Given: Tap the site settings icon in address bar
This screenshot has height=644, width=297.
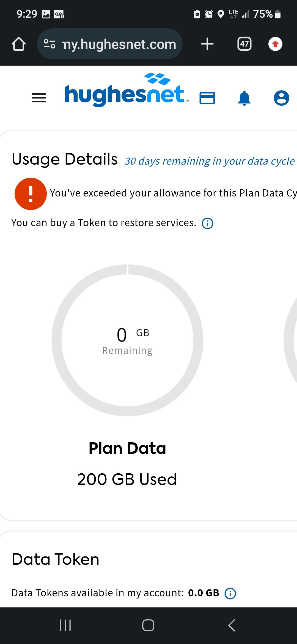Looking at the screenshot, I should pyautogui.click(x=50, y=44).
